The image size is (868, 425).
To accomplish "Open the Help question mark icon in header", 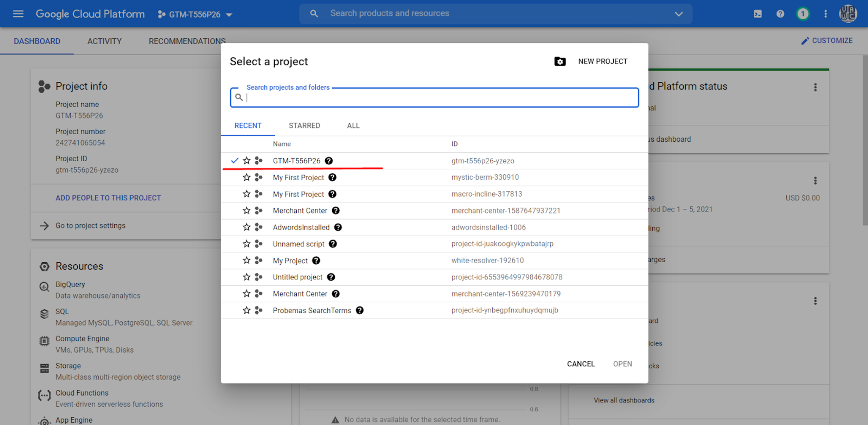I will coord(780,14).
